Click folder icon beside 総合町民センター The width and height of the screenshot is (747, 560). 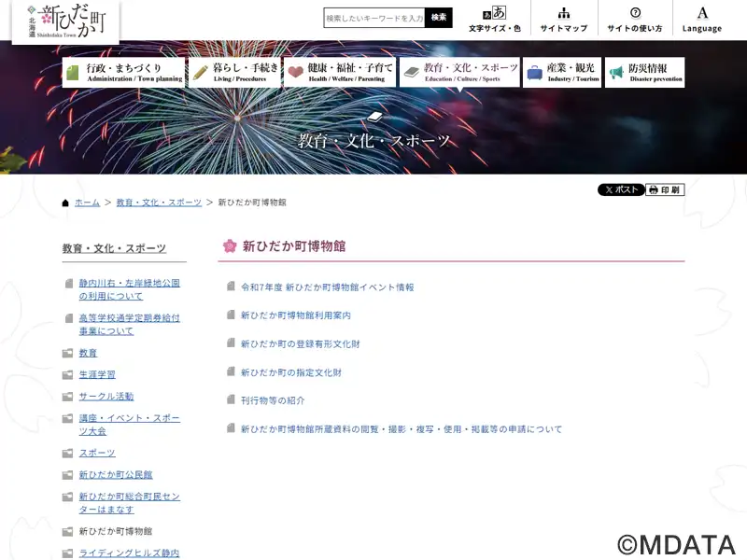tap(67, 497)
